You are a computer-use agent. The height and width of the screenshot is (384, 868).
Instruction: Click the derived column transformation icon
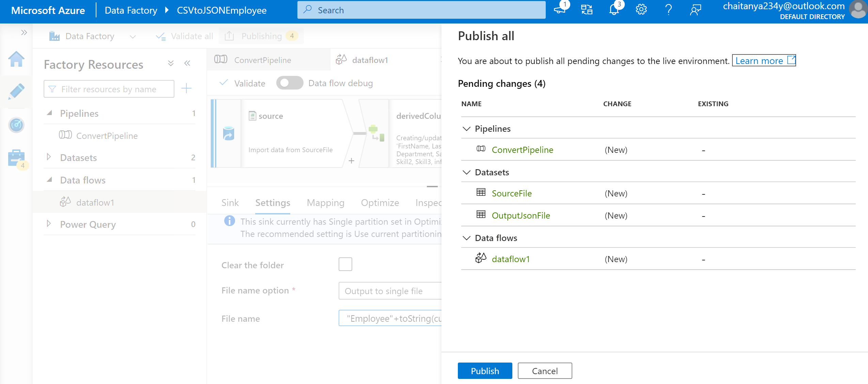point(376,133)
